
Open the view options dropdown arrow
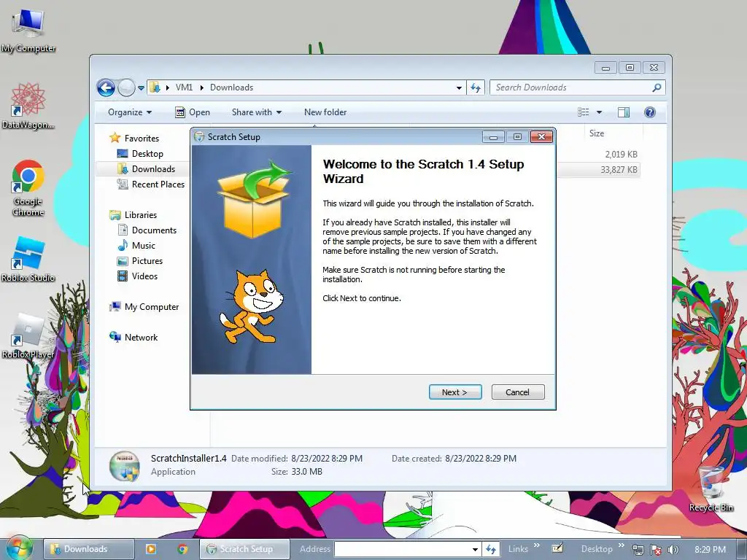click(x=600, y=112)
